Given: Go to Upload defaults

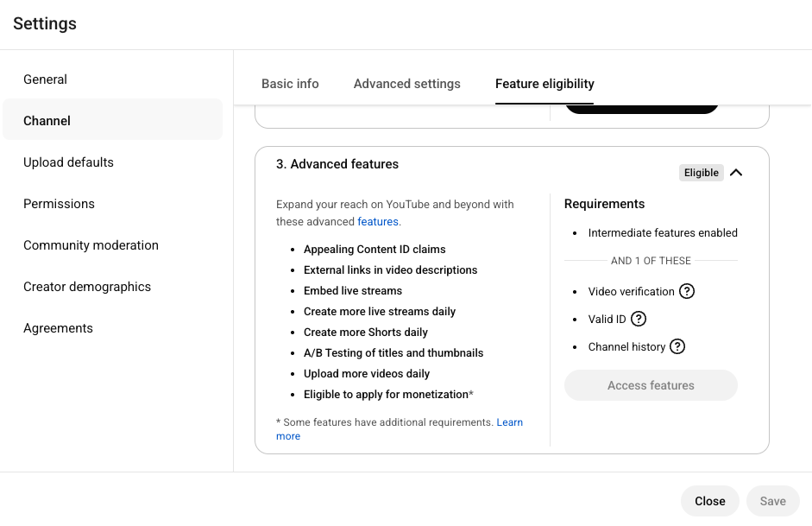Looking at the screenshot, I should (68, 162).
